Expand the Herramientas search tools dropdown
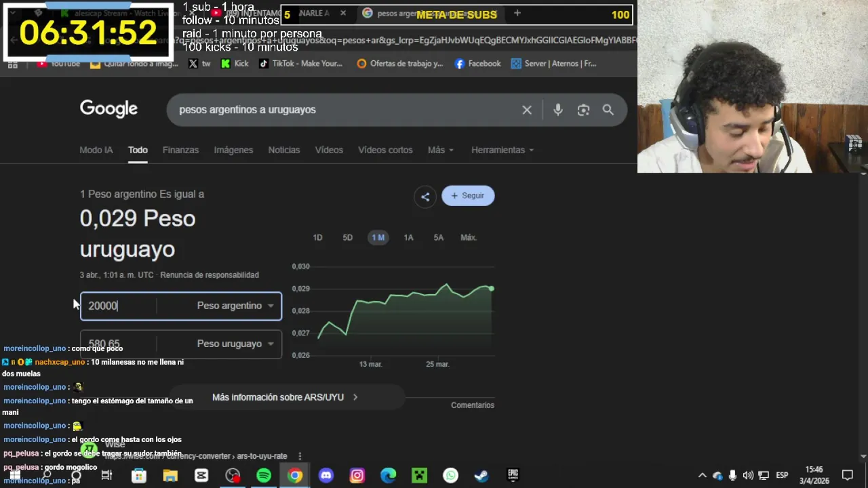 click(x=502, y=150)
